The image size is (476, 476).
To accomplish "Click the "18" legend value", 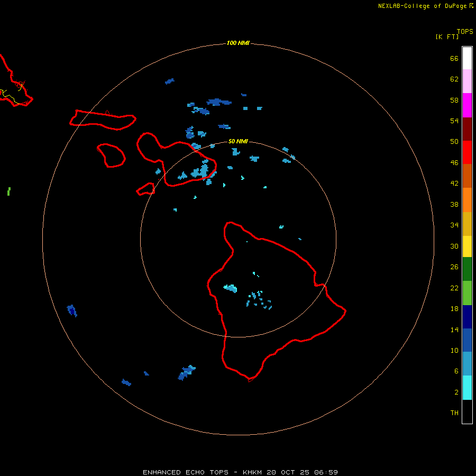I will [454, 309].
